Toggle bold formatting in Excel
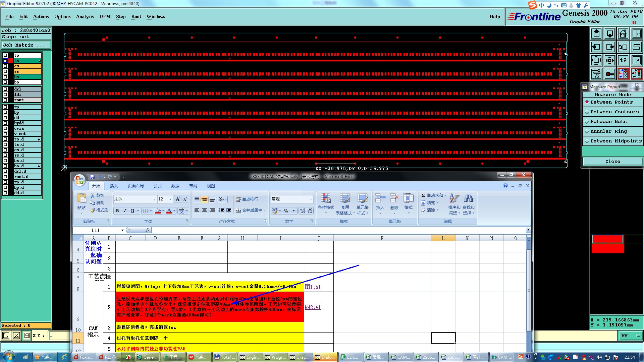The image size is (644, 362). [117, 211]
